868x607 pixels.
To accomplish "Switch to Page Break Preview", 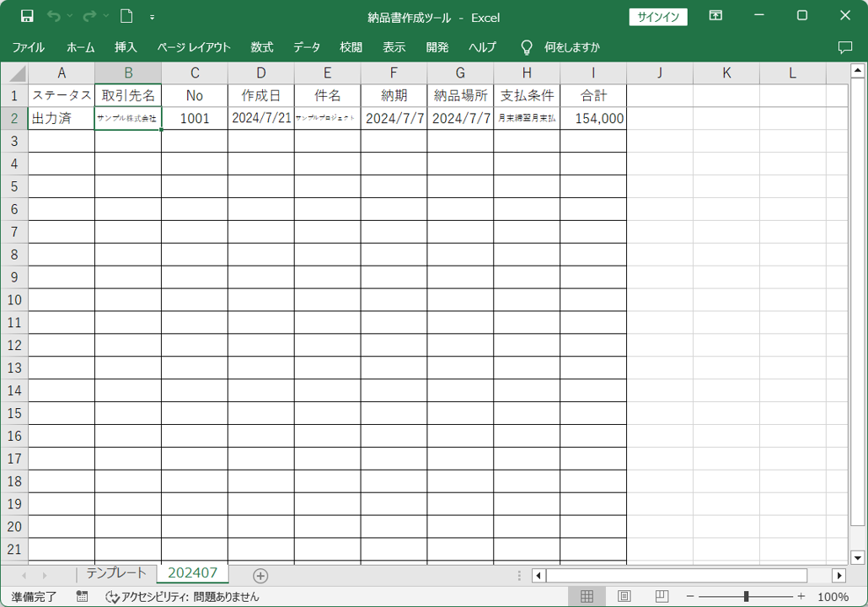I will pyautogui.click(x=662, y=596).
